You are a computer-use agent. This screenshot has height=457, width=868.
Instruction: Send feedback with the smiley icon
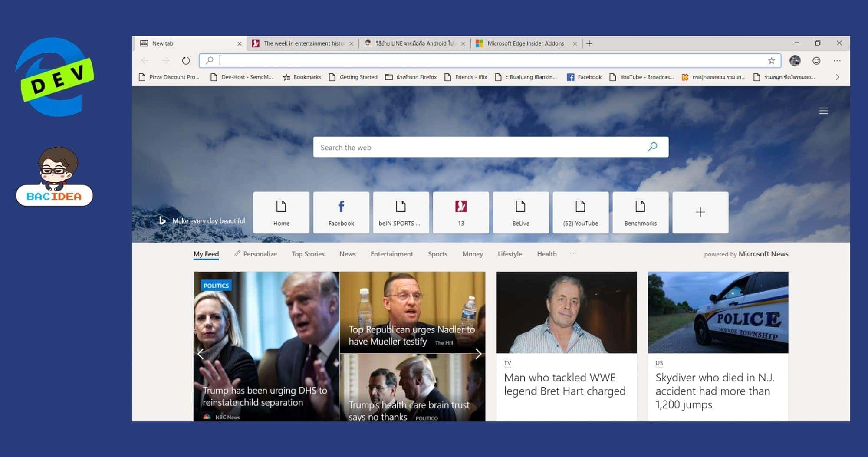point(816,61)
